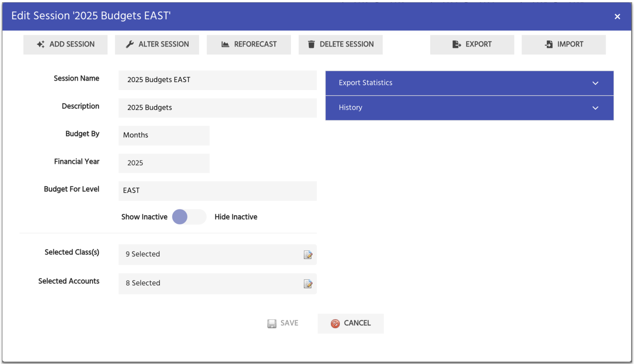Save the session changes
The image size is (635, 364).
(x=283, y=323)
